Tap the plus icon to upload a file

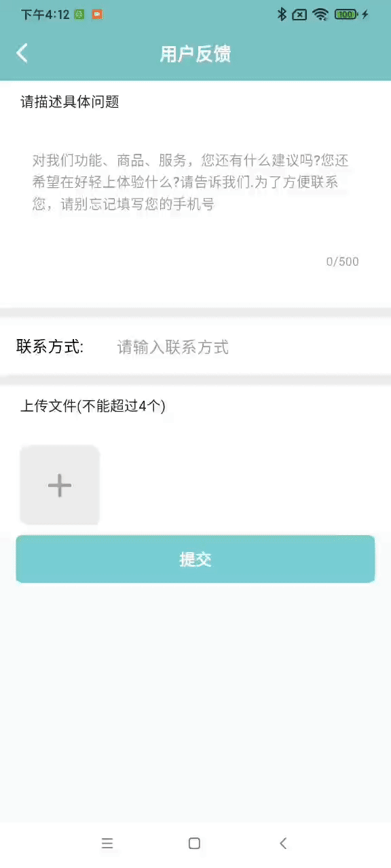tap(60, 485)
